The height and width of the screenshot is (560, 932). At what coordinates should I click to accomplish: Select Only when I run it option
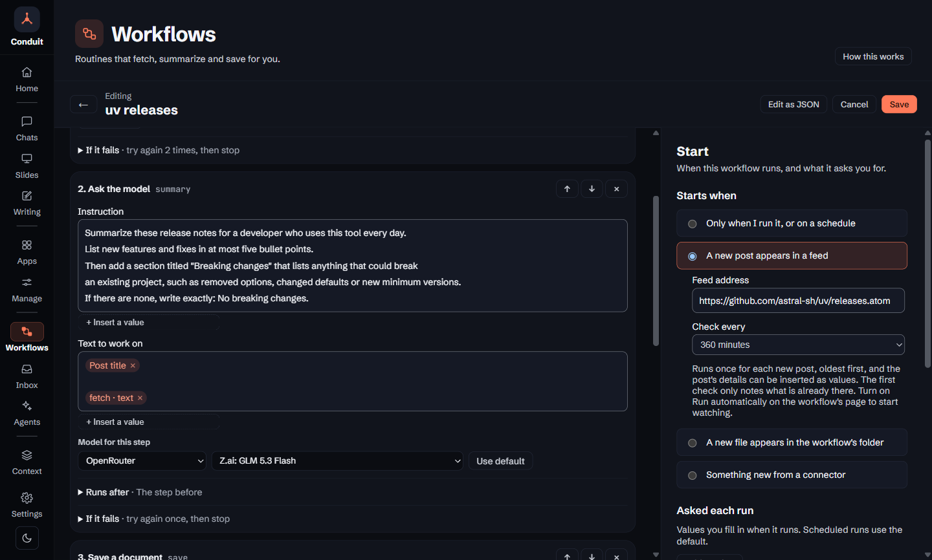pos(792,223)
